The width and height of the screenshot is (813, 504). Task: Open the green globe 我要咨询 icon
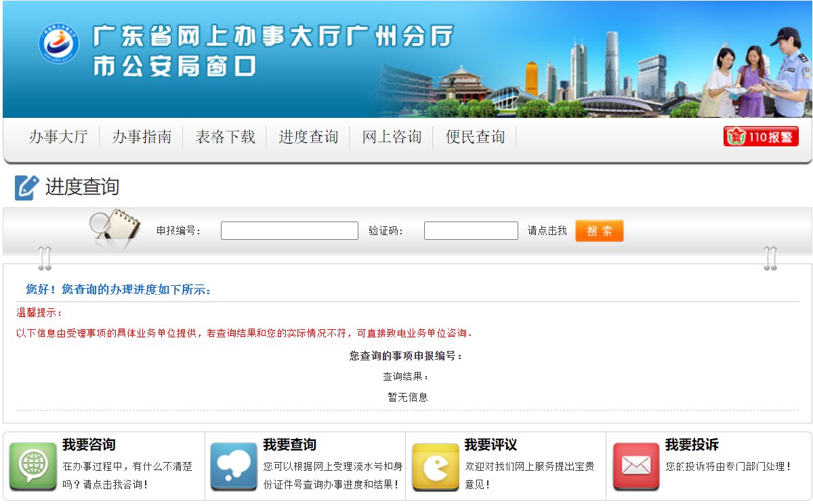(x=33, y=466)
